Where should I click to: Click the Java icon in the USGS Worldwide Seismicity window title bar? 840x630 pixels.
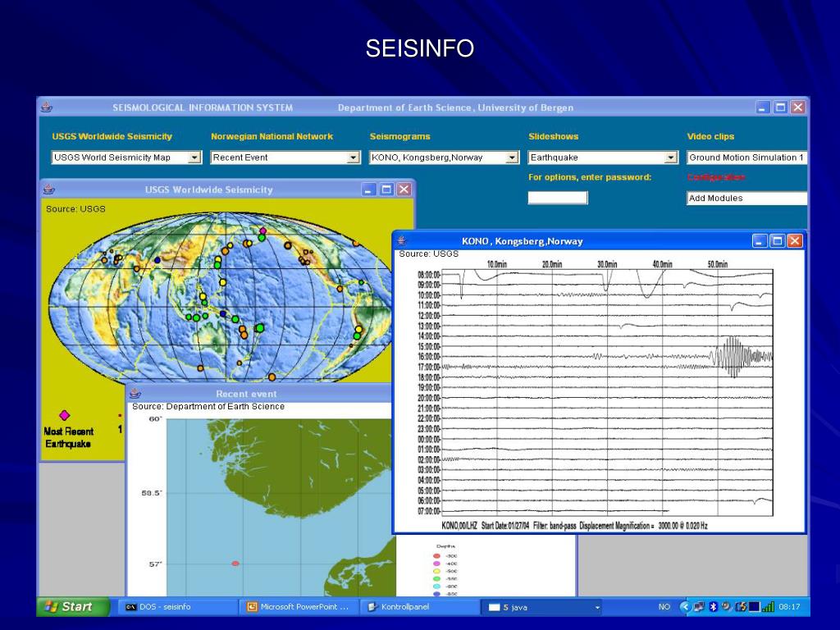[x=49, y=189]
